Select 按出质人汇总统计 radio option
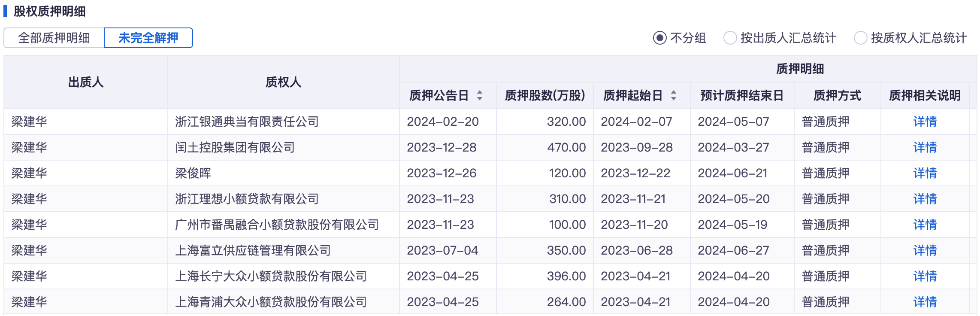This screenshot has width=980, height=316. point(730,38)
